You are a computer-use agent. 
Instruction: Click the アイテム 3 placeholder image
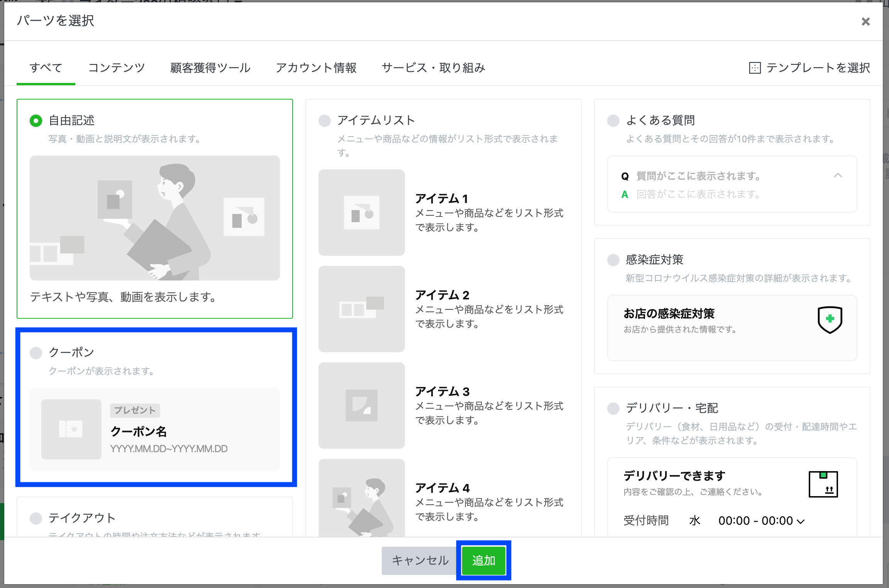coord(361,406)
